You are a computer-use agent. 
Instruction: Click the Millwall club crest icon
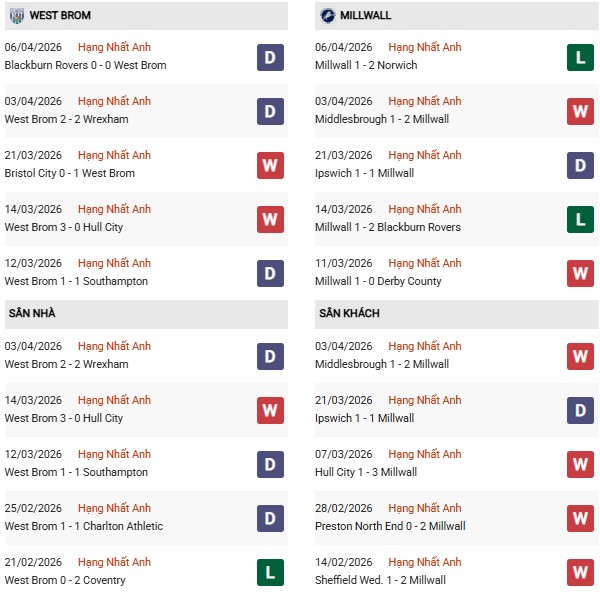tap(328, 16)
